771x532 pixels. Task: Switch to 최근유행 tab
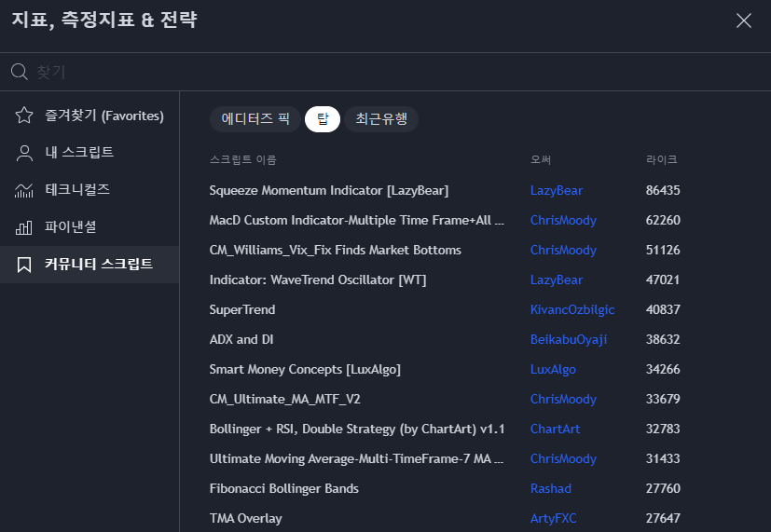click(x=381, y=119)
